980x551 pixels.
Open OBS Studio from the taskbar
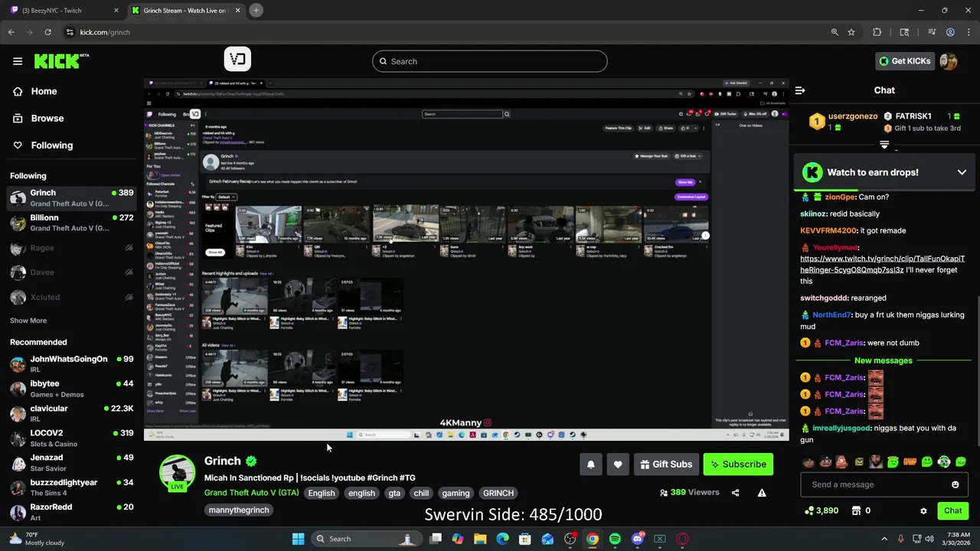click(x=570, y=539)
